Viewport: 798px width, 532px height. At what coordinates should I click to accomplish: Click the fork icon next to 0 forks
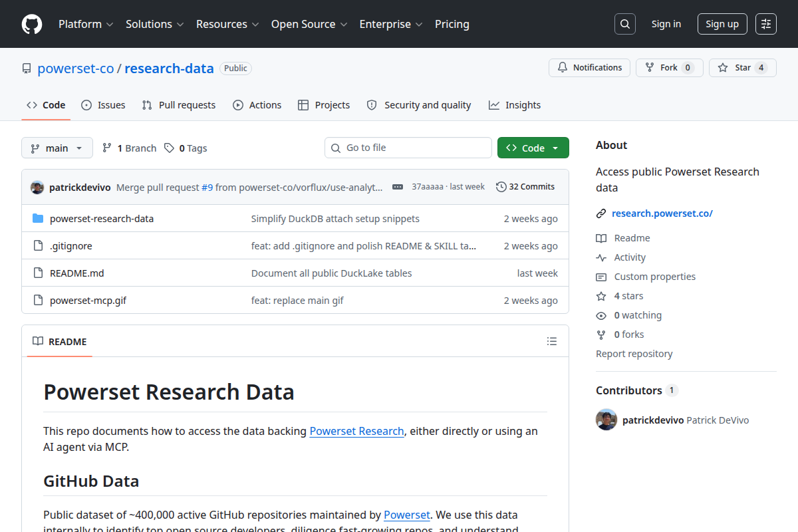(601, 334)
